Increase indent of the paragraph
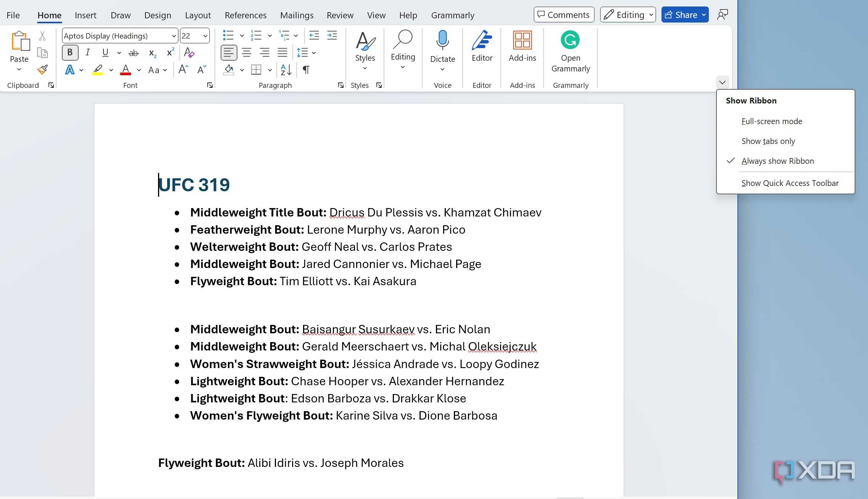The width and height of the screenshot is (868, 499). click(332, 36)
